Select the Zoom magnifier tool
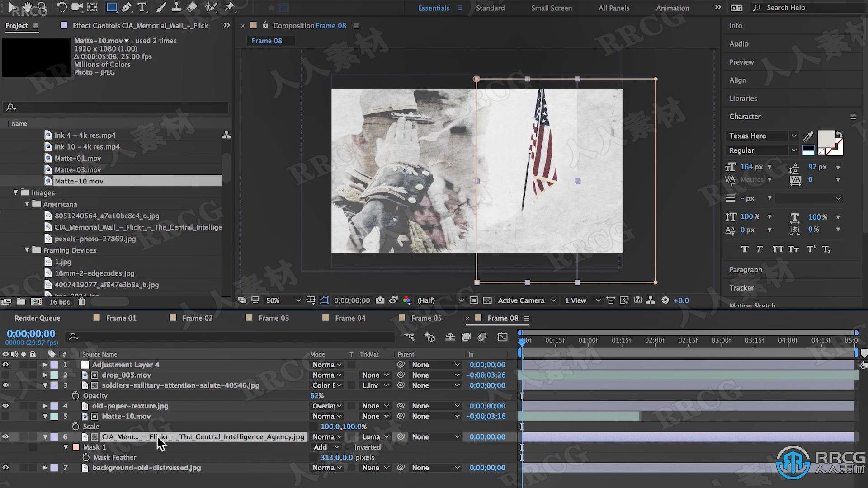Image resolution: width=868 pixels, height=488 pixels. [x=42, y=7]
